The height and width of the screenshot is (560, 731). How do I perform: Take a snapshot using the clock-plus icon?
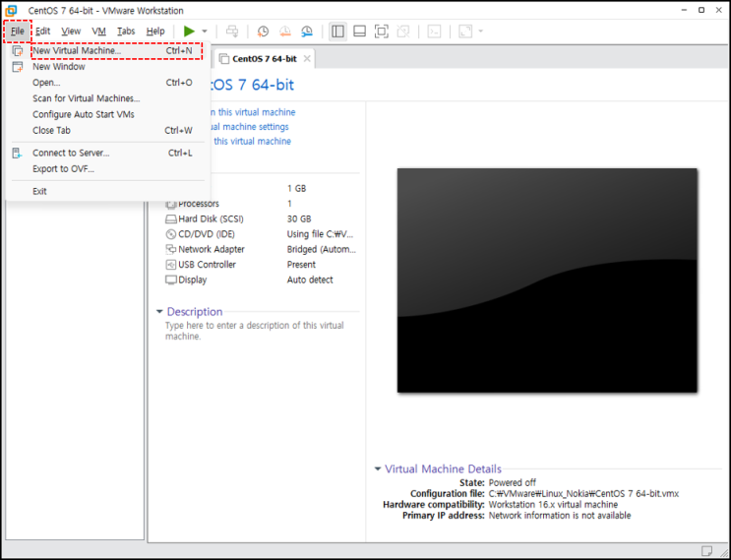coord(263,31)
